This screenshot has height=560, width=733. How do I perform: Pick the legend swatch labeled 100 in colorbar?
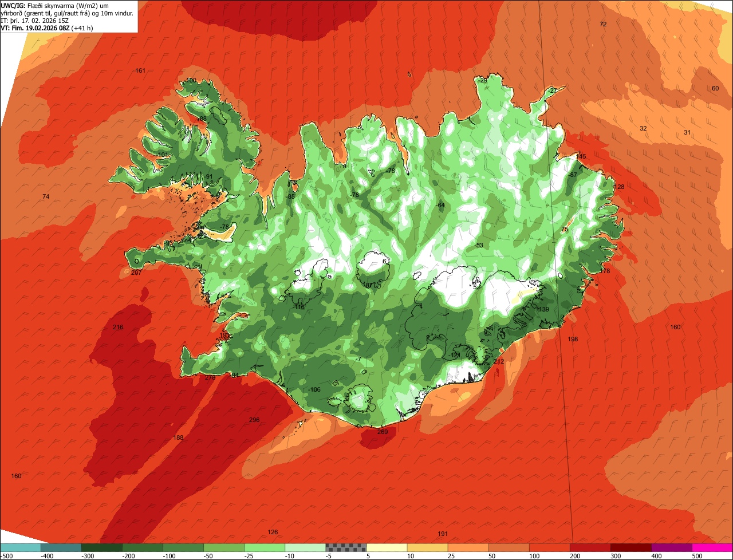point(549,547)
